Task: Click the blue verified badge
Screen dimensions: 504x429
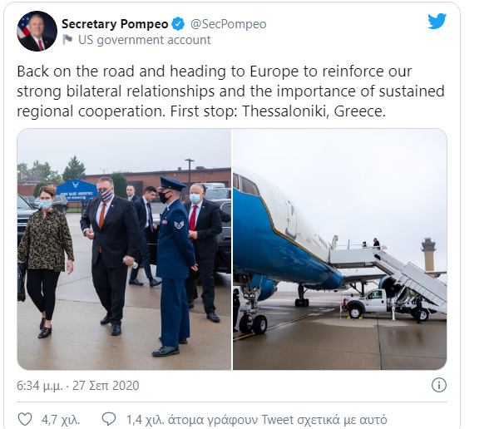Action: coord(178,24)
